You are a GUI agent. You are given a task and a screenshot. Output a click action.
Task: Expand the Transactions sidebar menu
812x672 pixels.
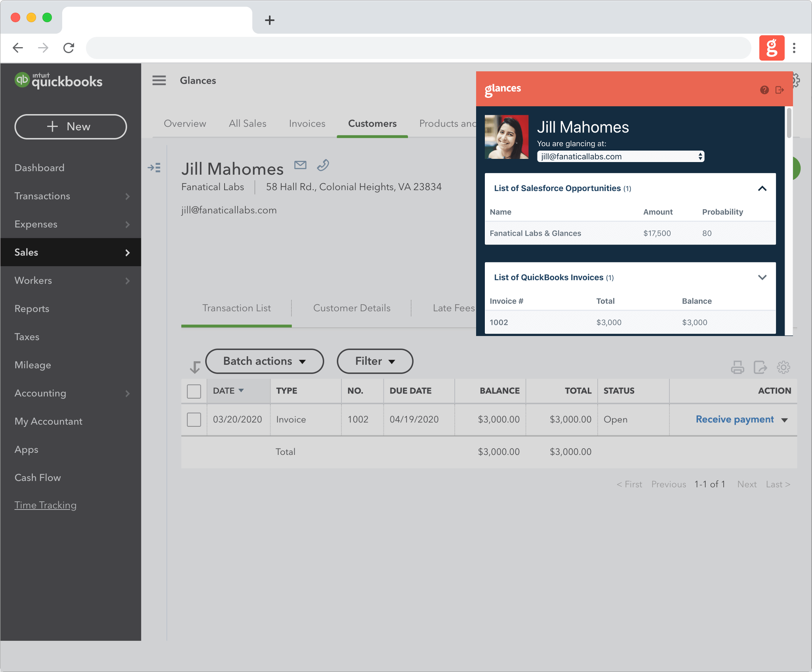[x=128, y=196]
